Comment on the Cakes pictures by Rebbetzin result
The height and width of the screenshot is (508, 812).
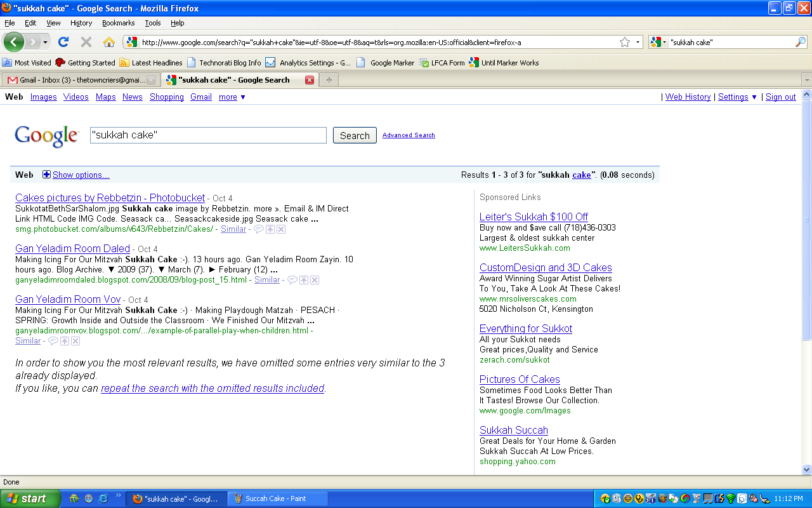point(259,229)
